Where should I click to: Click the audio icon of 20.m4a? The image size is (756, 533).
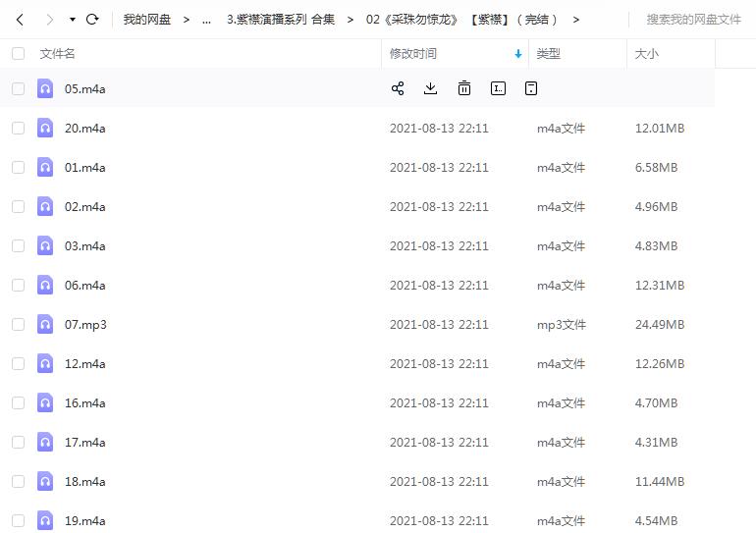point(45,128)
